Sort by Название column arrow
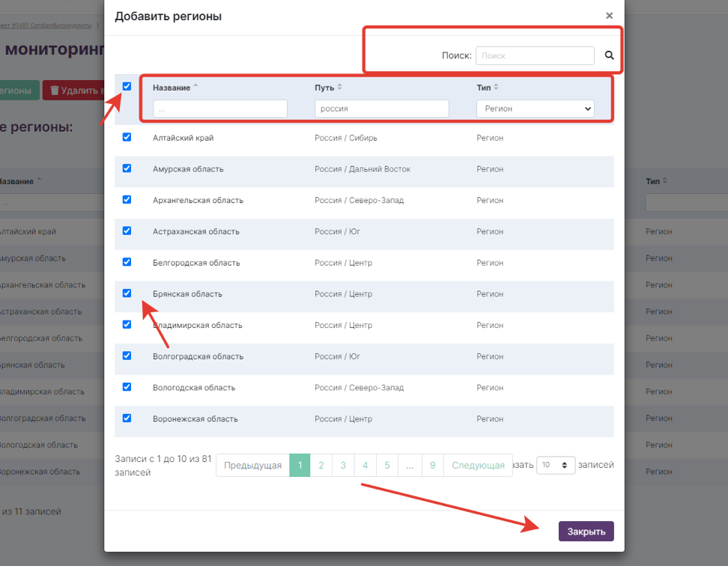The height and width of the screenshot is (566, 728). coord(195,87)
